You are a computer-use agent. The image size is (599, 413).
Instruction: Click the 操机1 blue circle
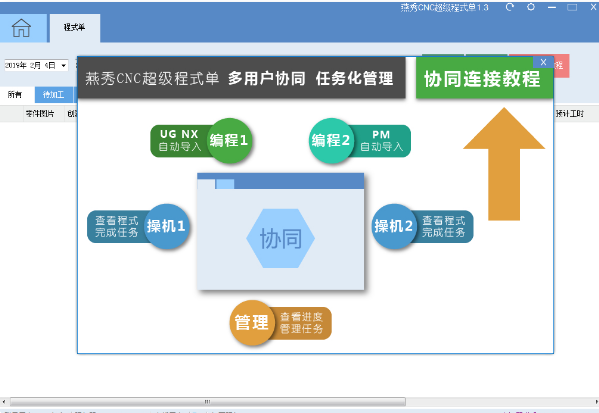(167, 226)
